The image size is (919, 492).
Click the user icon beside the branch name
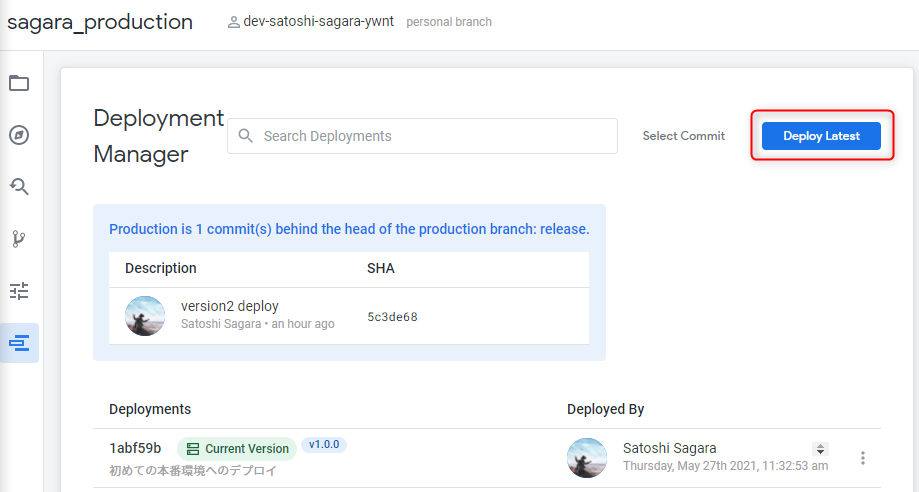pyautogui.click(x=233, y=22)
